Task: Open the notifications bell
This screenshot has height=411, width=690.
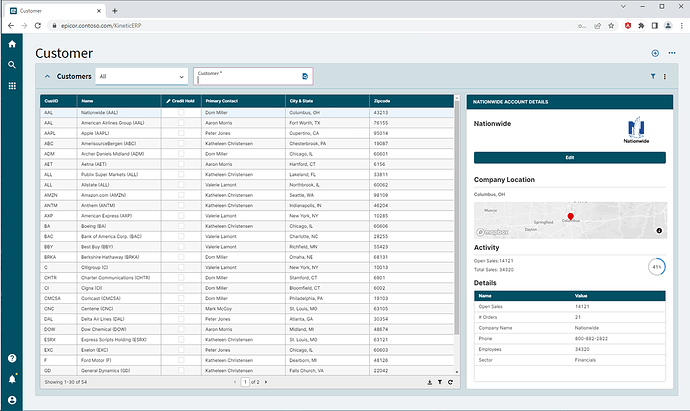Action: [12, 379]
